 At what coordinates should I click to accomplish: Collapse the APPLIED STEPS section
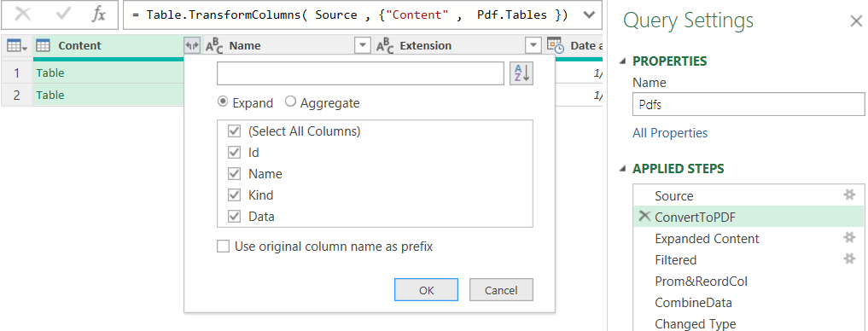click(x=623, y=169)
